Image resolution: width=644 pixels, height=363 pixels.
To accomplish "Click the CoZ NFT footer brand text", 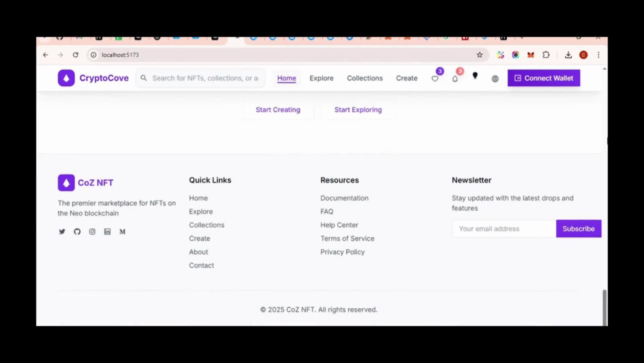I will tap(96, 182).
